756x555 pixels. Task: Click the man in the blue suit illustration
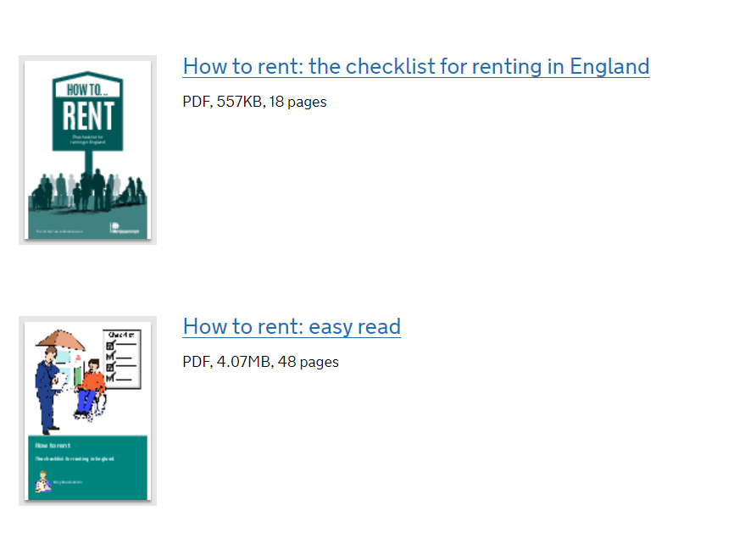click(47, 391)
